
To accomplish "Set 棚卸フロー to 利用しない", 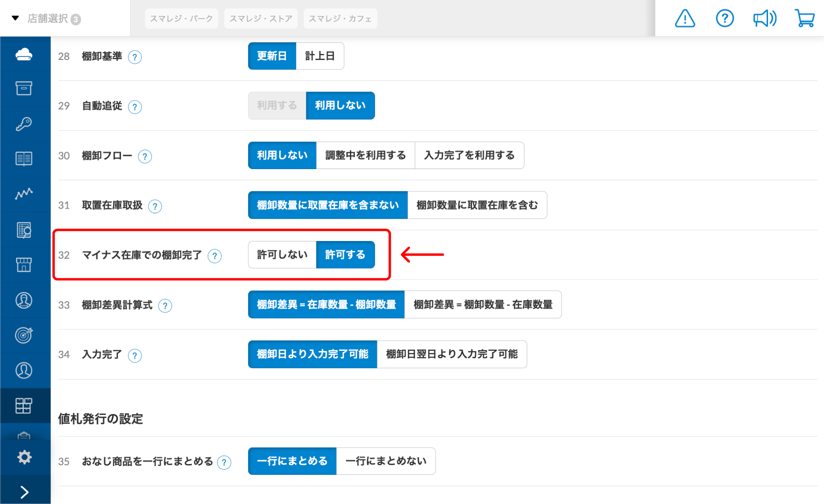I will (x=282, y=155).
